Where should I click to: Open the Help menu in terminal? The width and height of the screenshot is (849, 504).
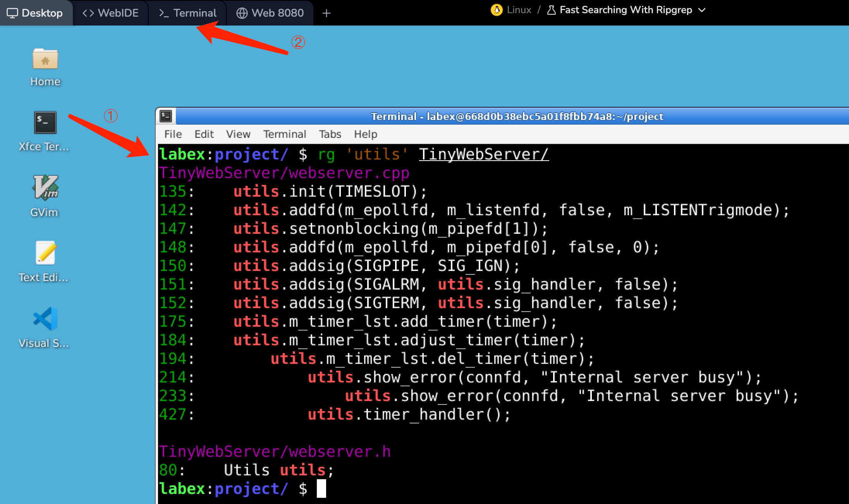pos(365,134)
